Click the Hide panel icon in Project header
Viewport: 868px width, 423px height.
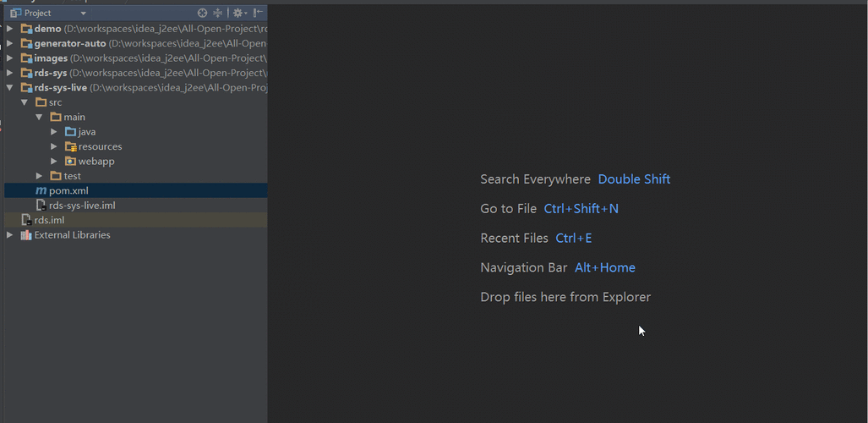click(258, 13)
